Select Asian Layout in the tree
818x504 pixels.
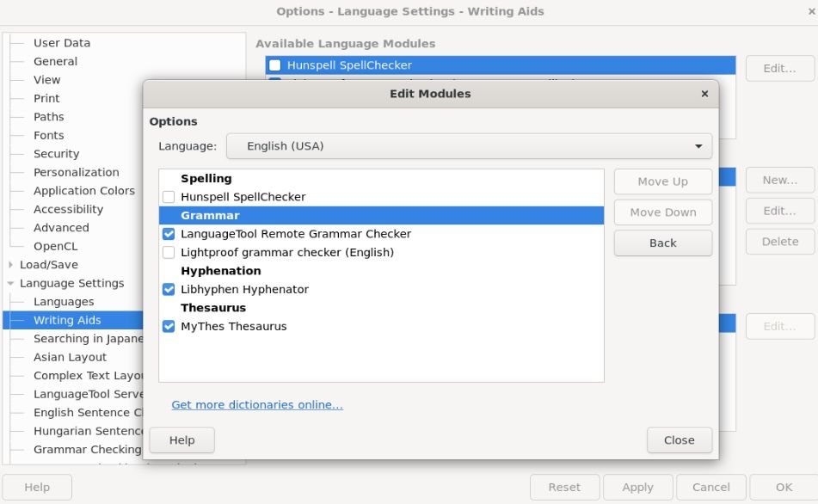(x=71, y=358)
